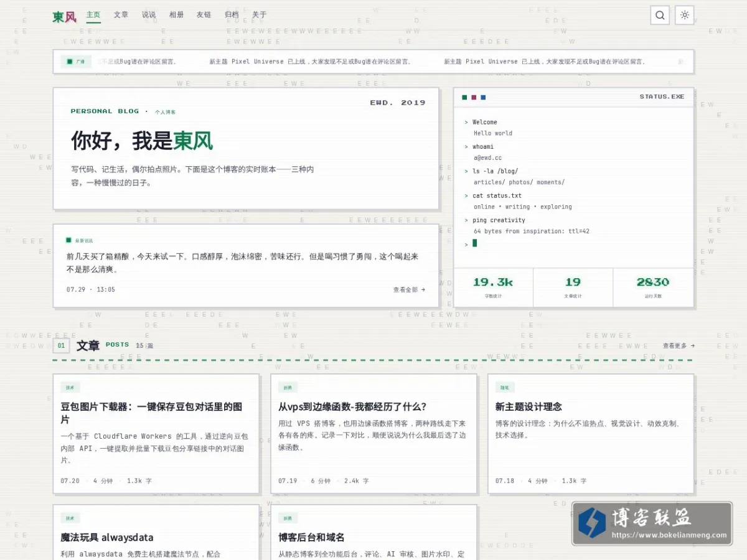Open the search icon button
This screenshot has height=560, width=747.
(x=660, y=15)
